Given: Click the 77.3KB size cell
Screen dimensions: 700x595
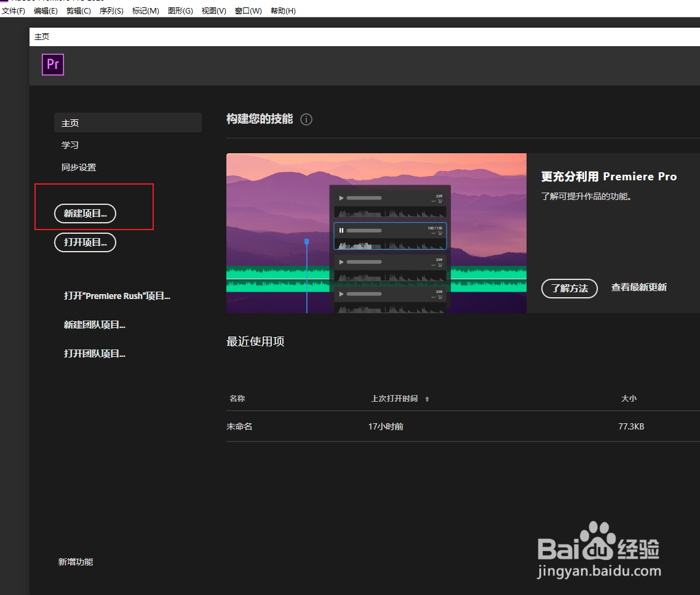Looking at the screenshot, I should point(631,426).
